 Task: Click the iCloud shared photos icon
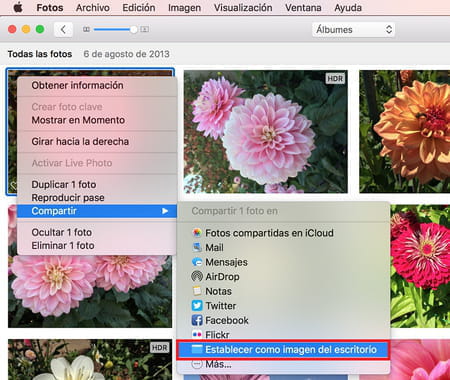197,233
